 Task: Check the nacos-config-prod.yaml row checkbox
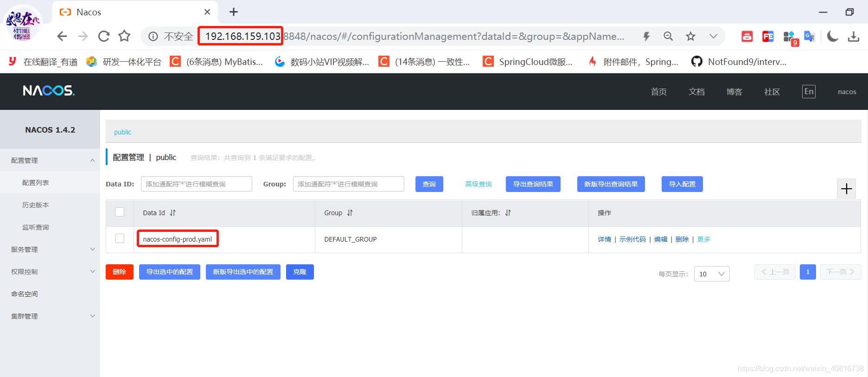tap(120, 238)
